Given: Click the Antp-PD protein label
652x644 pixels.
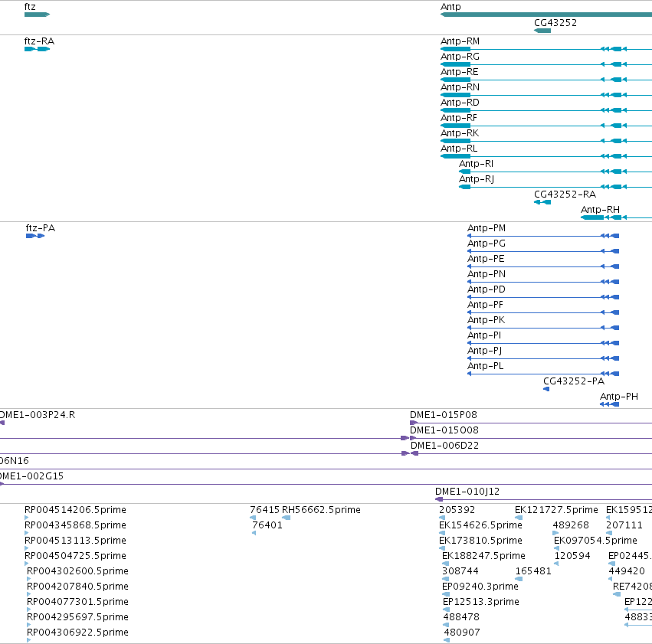Looking at the screenshot, I should pyautogui.click(x=487, y=289).
